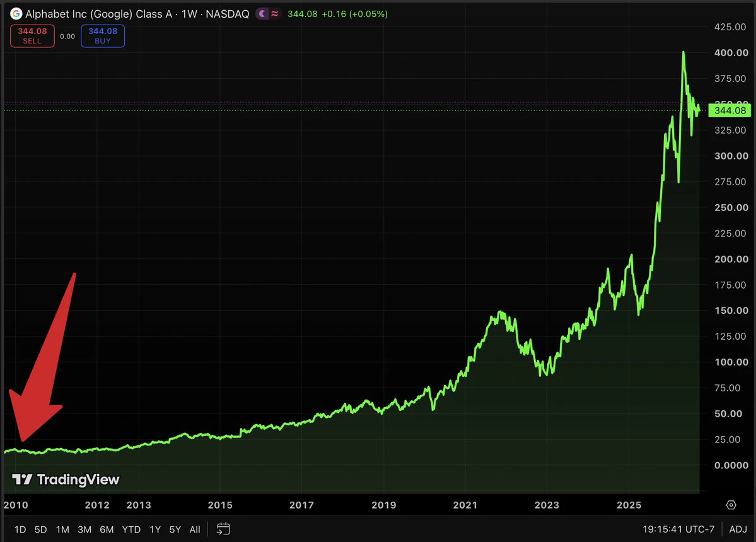Click the 2010 label on the time axis
756x542 pixels.
(x=16, y=505)
